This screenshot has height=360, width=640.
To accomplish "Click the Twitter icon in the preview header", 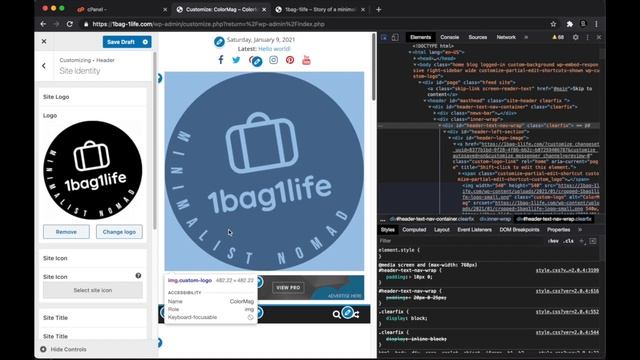I will [236, 60].
